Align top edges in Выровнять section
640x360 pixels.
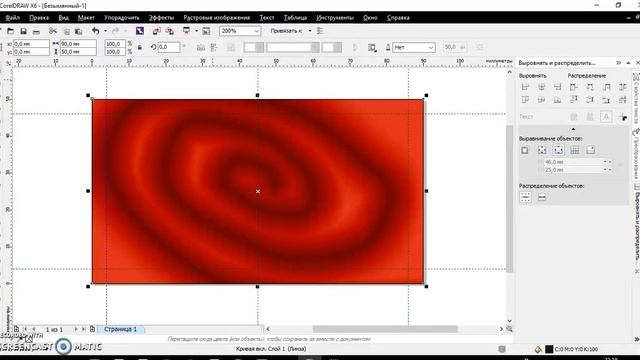[525, 100]
